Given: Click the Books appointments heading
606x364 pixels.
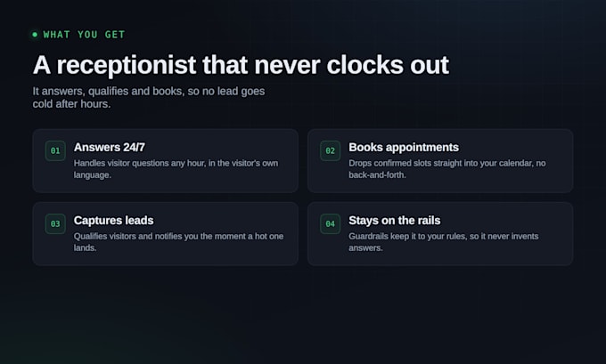Looking at the screenshot, I should (404, 147).
